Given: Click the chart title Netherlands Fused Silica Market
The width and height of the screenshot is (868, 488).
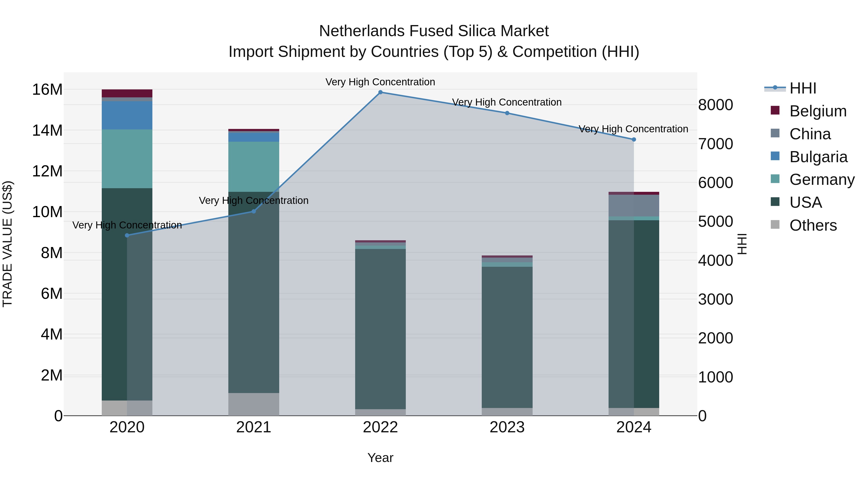Looking at the screenshot, I should 434,31.
